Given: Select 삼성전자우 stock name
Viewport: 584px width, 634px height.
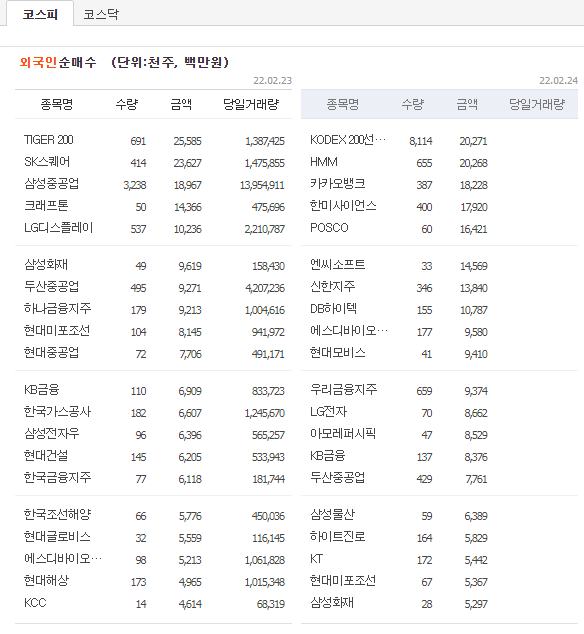Looking at the screenshot, I should [51, 433].
